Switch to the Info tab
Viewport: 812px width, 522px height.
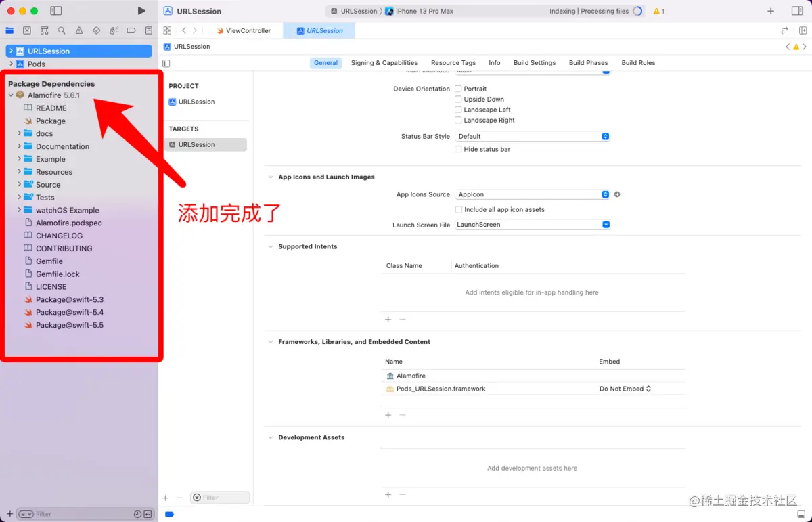[x=495, y=63]
